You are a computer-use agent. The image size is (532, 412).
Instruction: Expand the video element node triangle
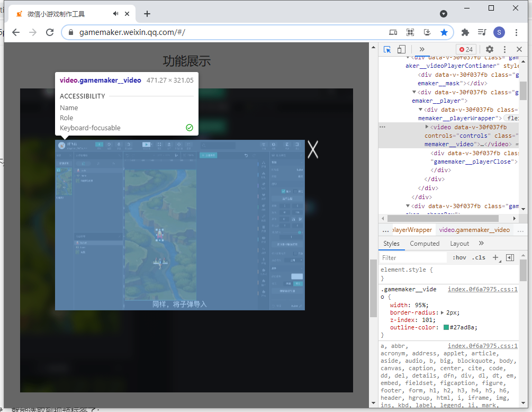[427, 127]
